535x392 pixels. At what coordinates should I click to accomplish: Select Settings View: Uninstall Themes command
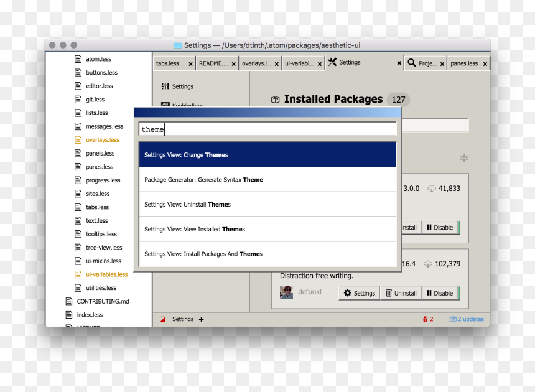tap(267, 204)
